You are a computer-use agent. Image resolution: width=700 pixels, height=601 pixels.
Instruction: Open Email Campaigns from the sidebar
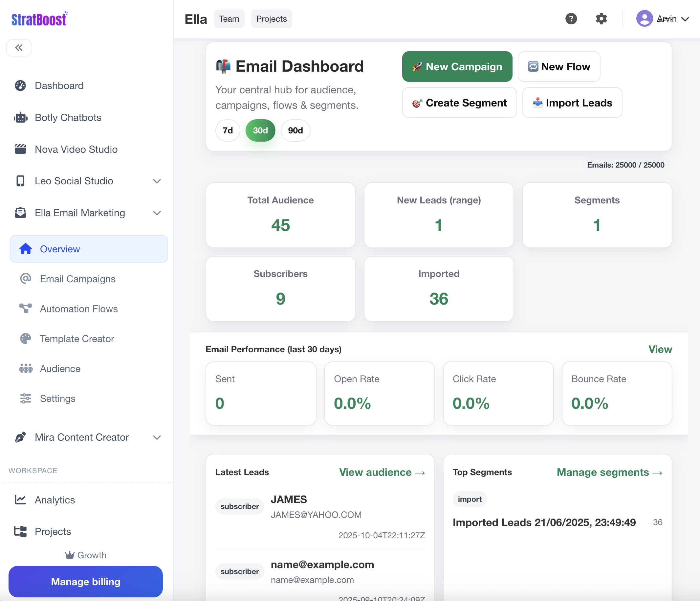(78, 279)
